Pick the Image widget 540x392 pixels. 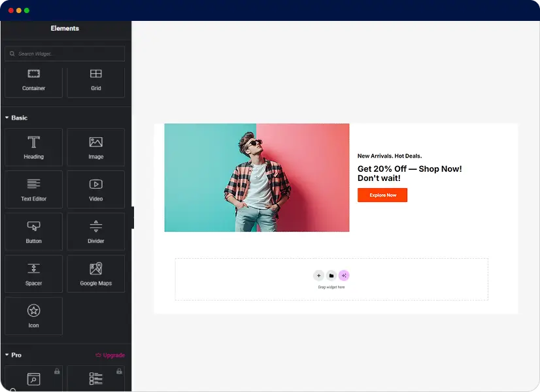pos(95,147)
